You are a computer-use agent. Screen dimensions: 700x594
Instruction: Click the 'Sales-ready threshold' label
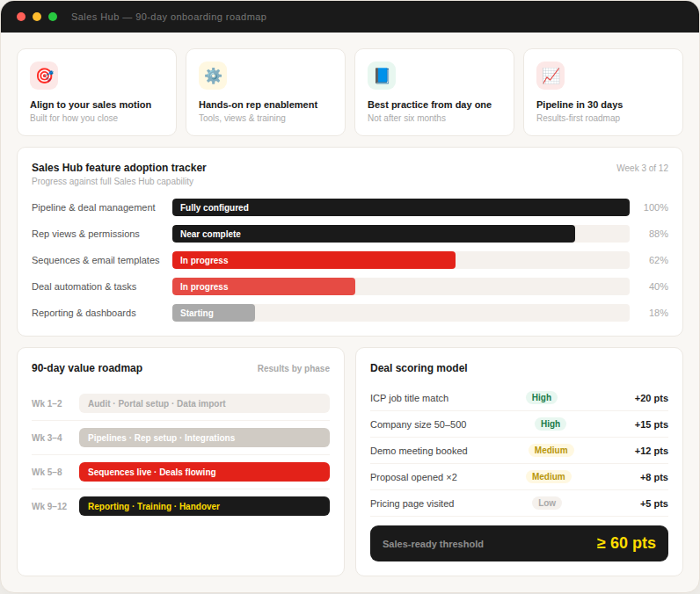coord(433,544)
